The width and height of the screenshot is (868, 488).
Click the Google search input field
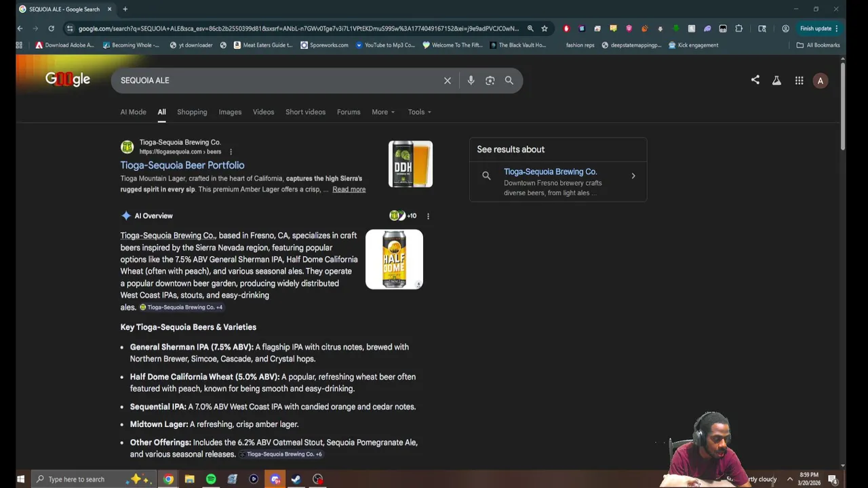[x=278, y=81]
